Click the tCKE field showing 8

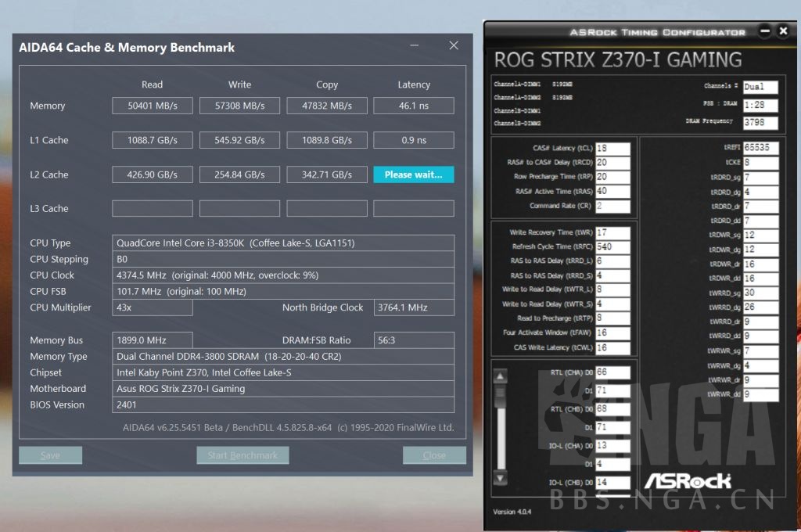(760, 163)
